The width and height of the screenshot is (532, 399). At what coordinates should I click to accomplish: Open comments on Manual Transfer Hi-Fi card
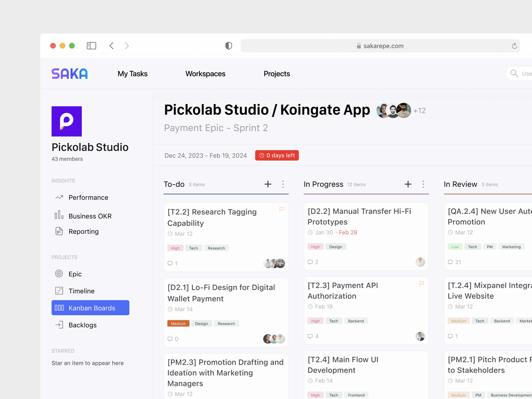[313, 262]
